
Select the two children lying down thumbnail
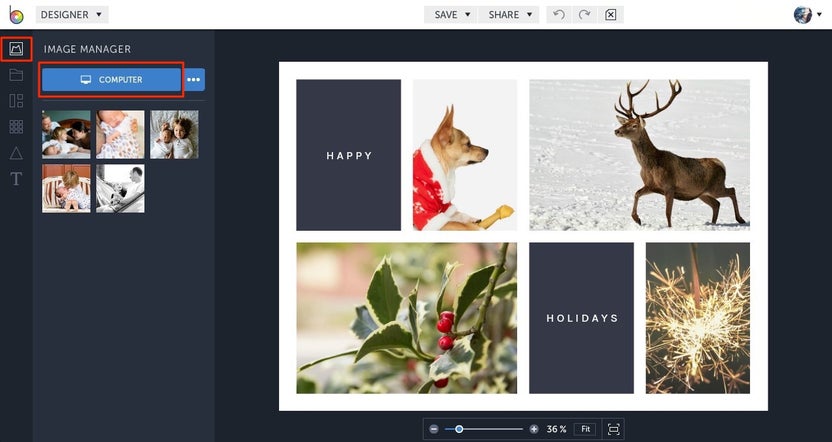pos(174,135)
